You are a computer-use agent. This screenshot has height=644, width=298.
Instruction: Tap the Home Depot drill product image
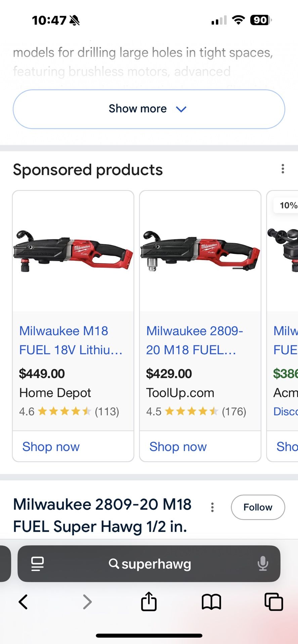(x=73, y=252)
